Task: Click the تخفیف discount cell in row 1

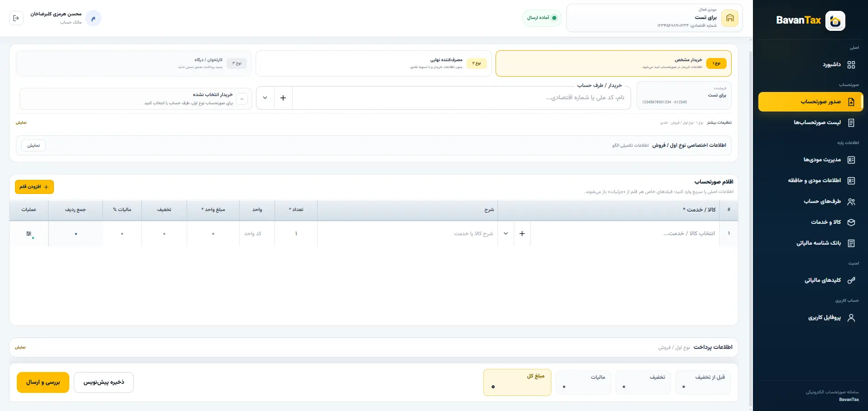Action: 164,233
